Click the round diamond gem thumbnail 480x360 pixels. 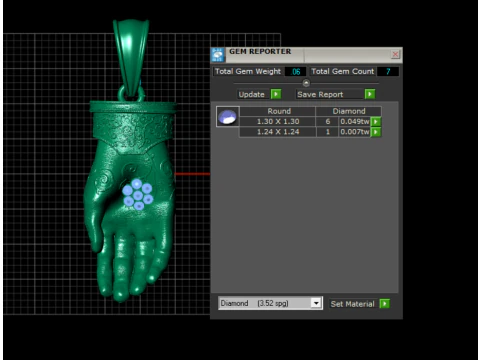point(228,116)
